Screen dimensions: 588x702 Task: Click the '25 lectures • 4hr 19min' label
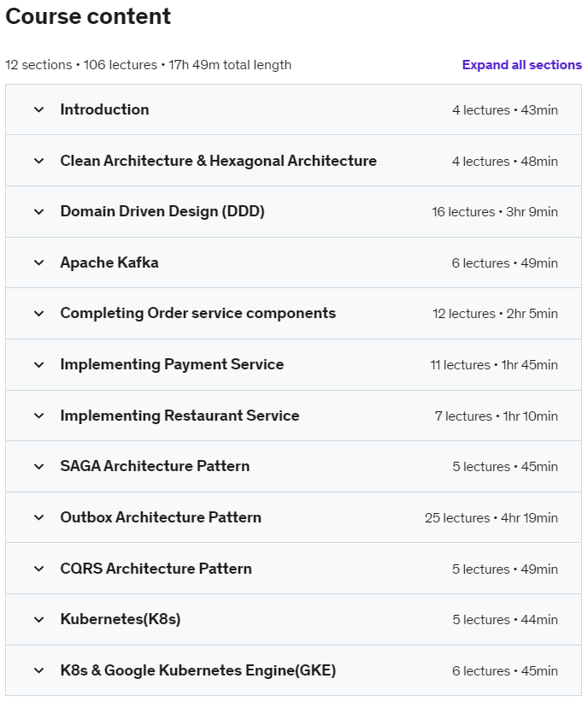click(x=491, y=518)
